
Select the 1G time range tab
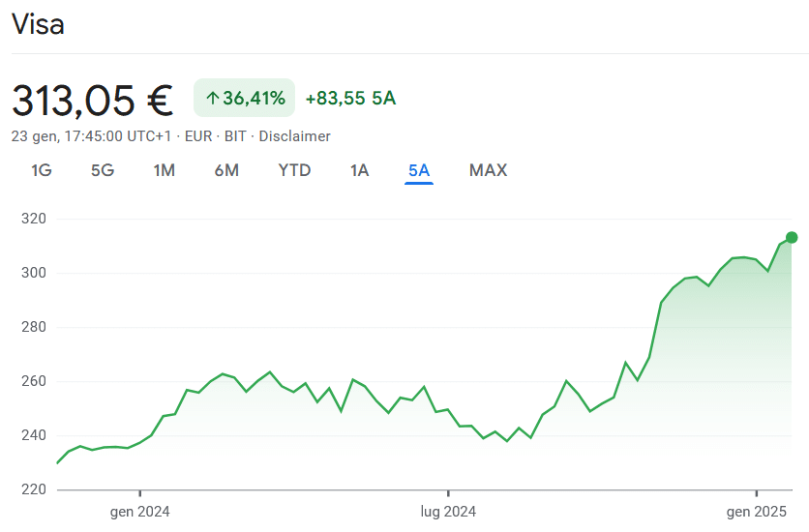(42, 170)
